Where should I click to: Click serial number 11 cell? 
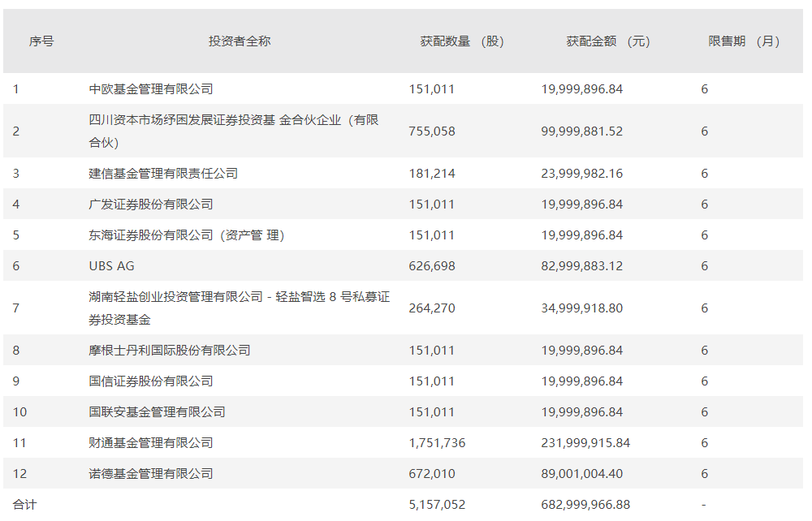[x=19, y=443]
